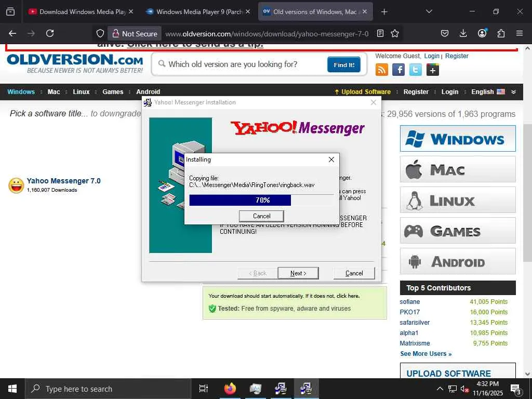Expand nav bar double chevron
532x399 pixels.
[513, 92]
